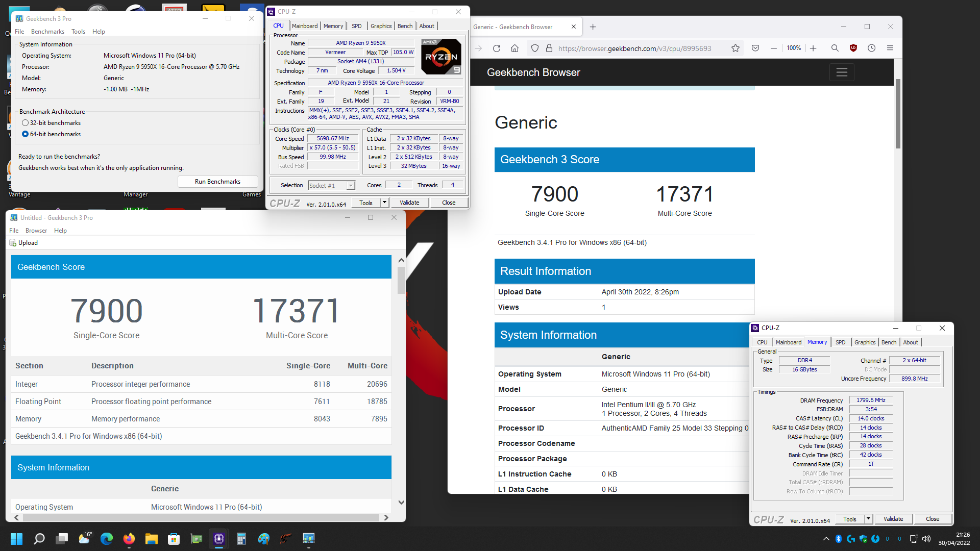Open Firefox history clock icon
Screen dimensions: 980x551
point(871,48)
